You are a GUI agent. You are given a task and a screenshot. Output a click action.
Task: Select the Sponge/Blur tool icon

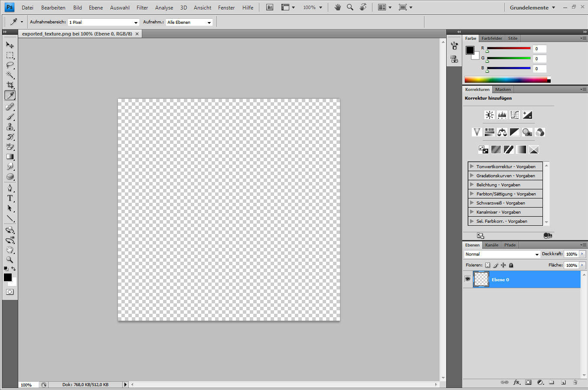pyautogui.click(x=10, y=176)
